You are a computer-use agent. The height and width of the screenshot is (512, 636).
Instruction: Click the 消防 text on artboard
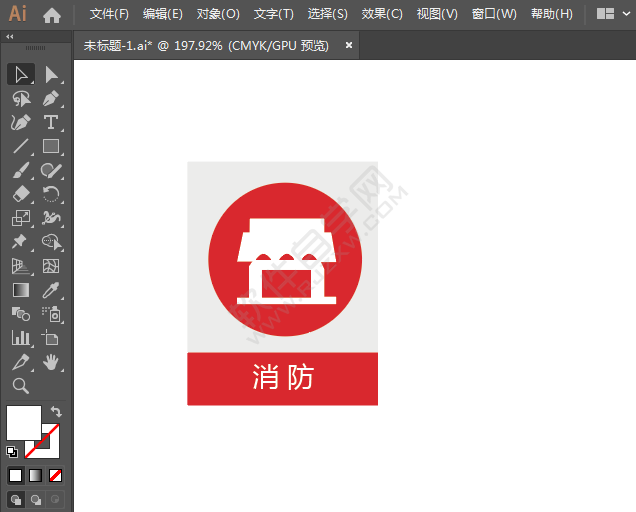tap(283, 377)
